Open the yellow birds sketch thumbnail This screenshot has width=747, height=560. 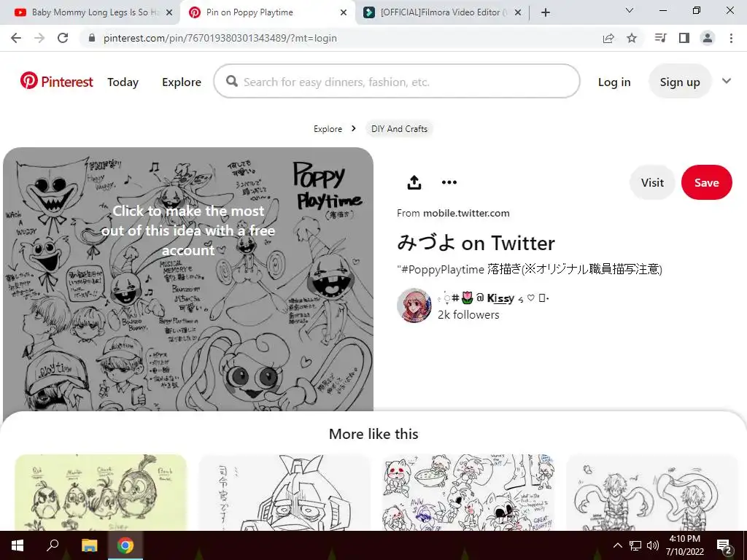[101, 492]
